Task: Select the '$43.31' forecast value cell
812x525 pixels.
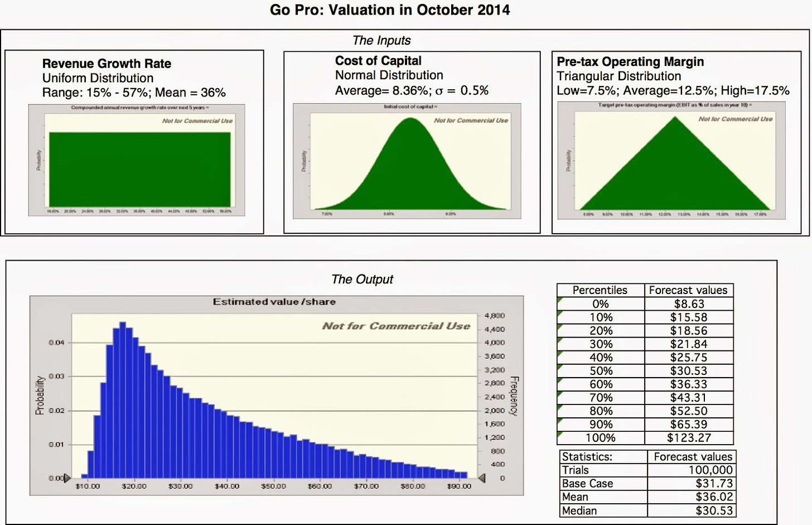Action: [x=689, y=397]
